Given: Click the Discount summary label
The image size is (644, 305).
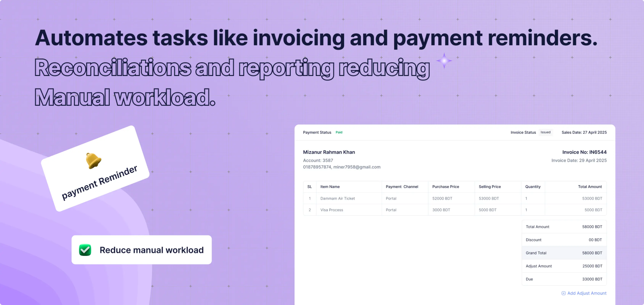Looking at the screenshot, I should click(533, 240).
